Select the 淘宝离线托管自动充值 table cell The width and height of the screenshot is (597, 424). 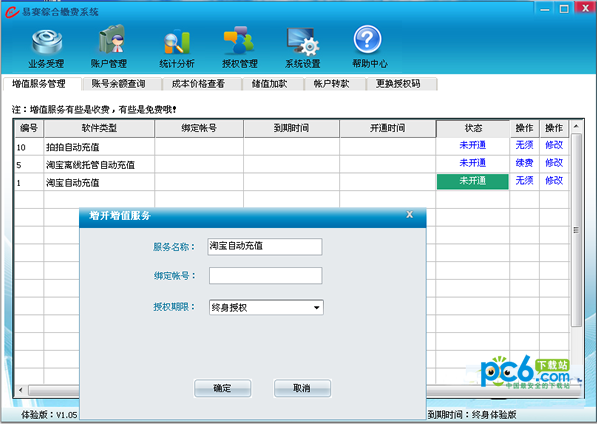(x=99, y=164)
